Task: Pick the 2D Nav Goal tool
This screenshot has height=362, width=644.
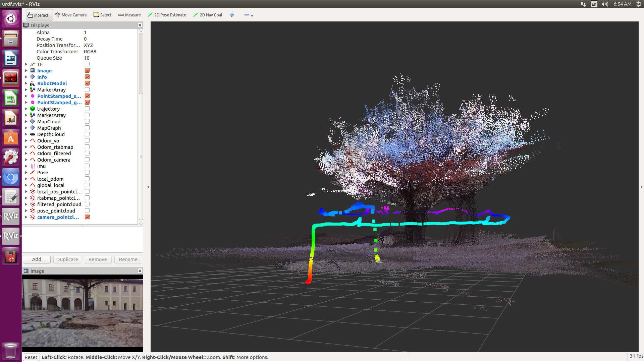Action: 208,15
